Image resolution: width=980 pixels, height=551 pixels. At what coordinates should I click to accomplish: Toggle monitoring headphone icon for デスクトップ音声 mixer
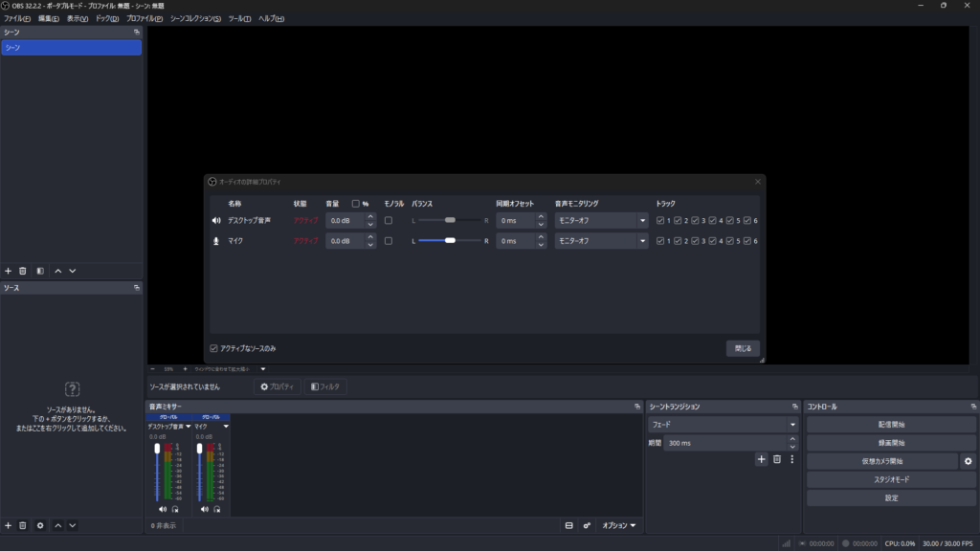[x=175, y=509]
